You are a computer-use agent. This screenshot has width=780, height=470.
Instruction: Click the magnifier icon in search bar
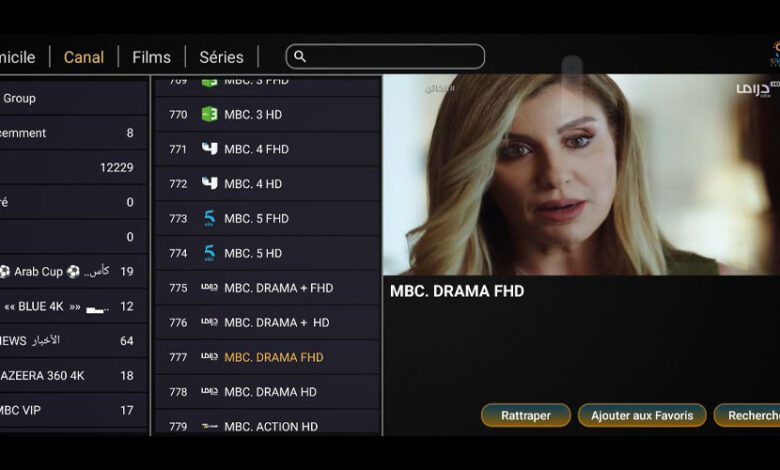tap(300, 57)
